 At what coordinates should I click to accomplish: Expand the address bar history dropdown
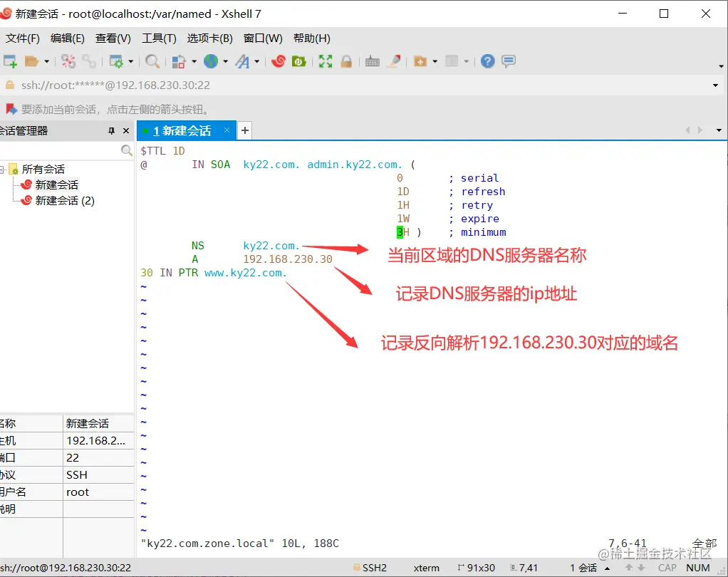[x=715, y=85]
